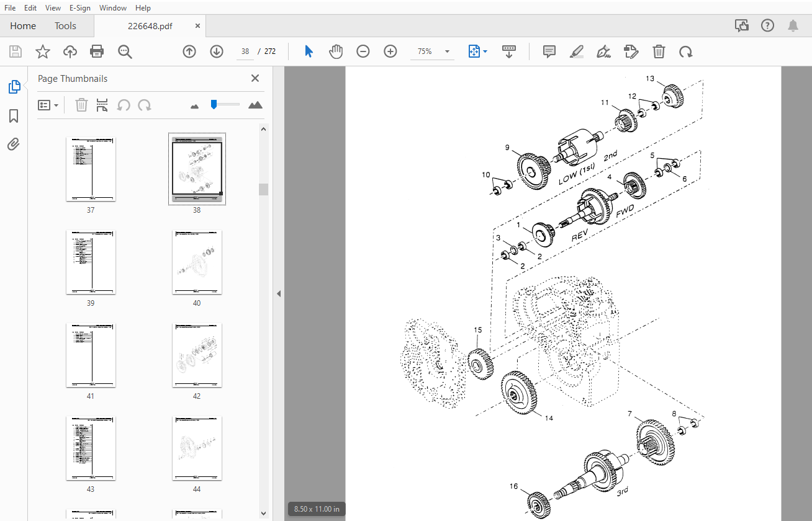Open the Help menu
The width and height of the screenshot is (812, 521).
[x=143, y=8]
